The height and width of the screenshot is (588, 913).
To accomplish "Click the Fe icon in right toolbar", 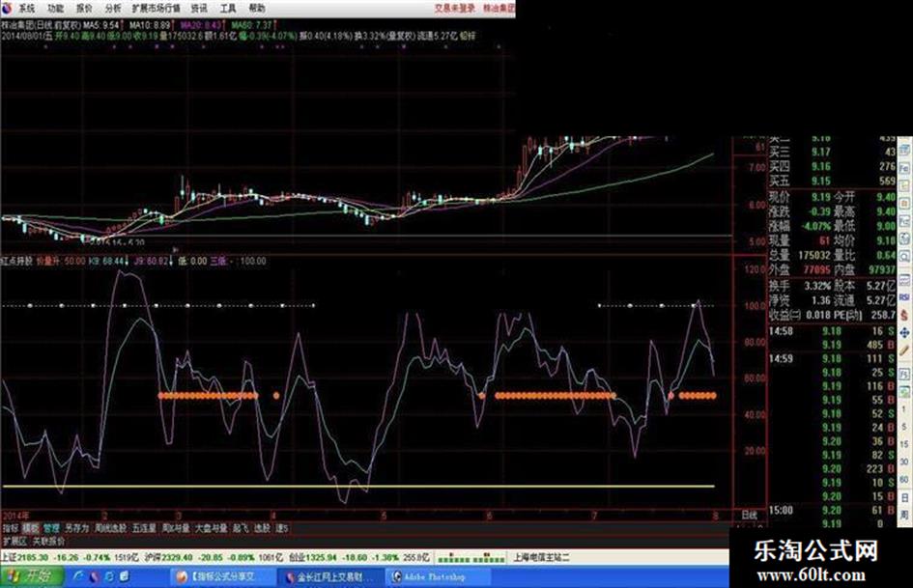I will click(905, 168).
